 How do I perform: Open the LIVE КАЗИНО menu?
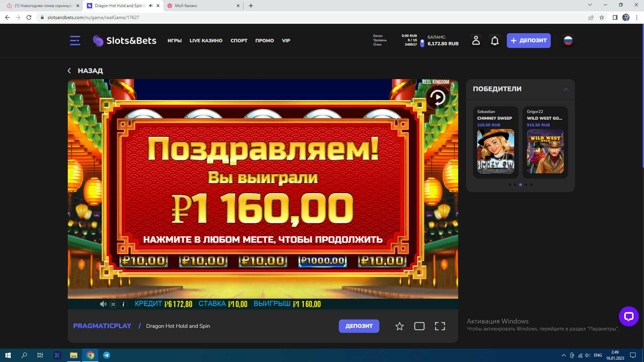point(206,41)
